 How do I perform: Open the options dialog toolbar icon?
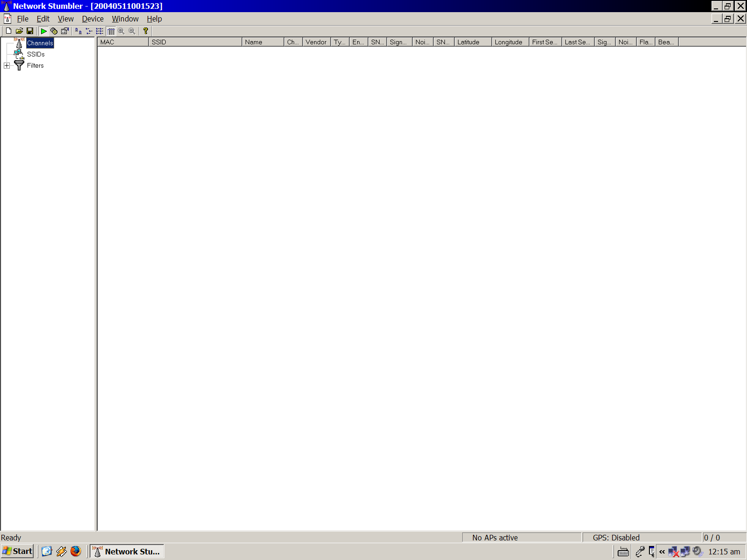point(65,31)
